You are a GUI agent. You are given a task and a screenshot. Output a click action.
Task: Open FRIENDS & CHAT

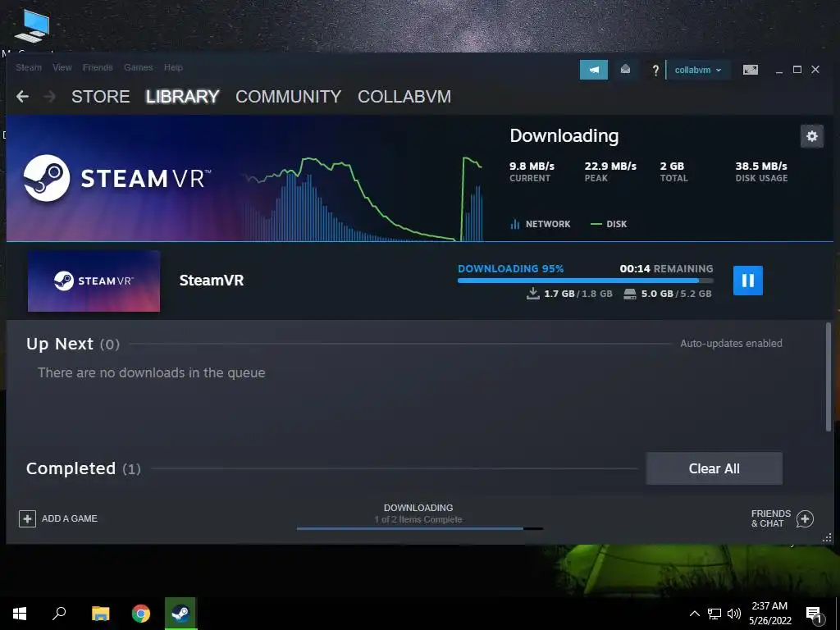point(771,518)
